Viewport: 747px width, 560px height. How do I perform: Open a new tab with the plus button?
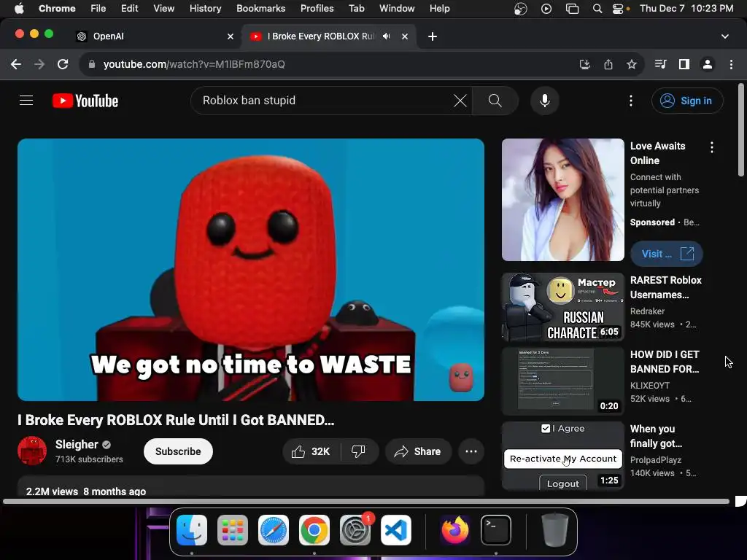[433, 36]
